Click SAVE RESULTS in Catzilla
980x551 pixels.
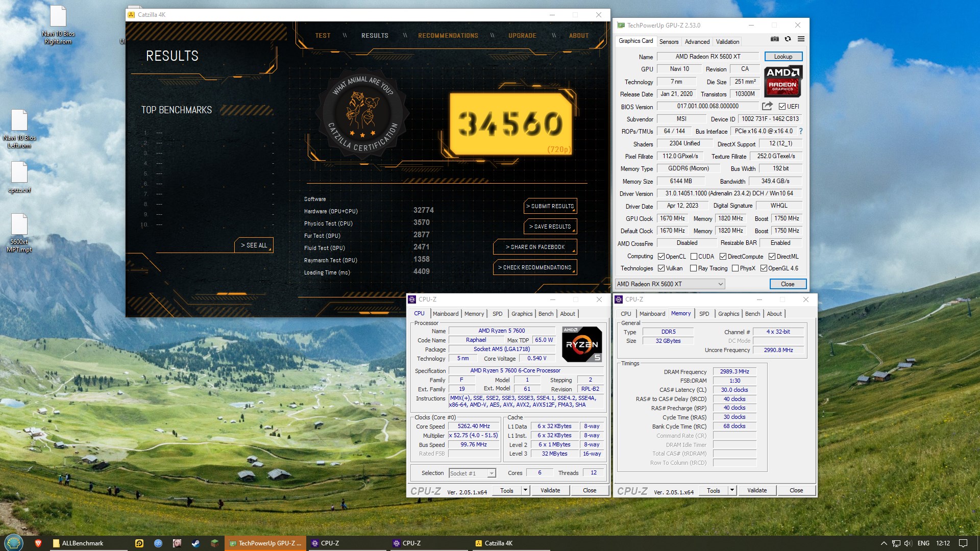pyautogui.click(x=550, y=227)
